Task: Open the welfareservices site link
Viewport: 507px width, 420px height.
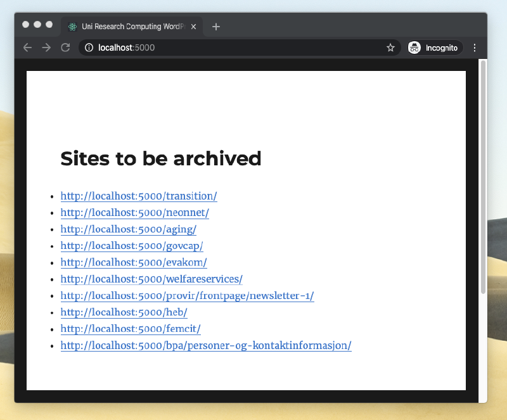Action: coord(151,279)
